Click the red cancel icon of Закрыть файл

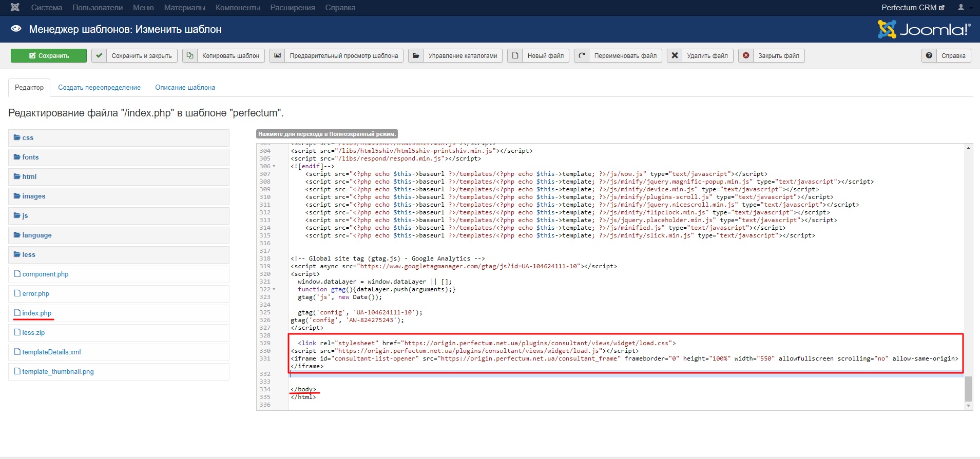[x=746, y=55]
